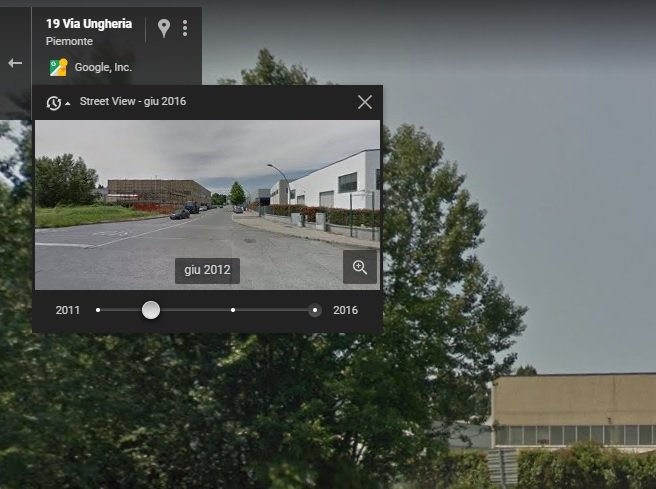Close the Street View time panel

click(x=365, y=102)
